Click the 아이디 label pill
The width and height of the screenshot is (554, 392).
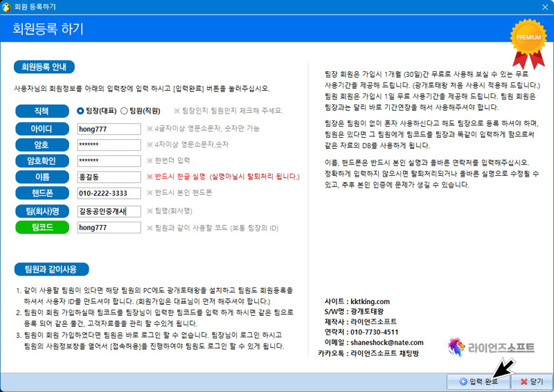point(42,129)
